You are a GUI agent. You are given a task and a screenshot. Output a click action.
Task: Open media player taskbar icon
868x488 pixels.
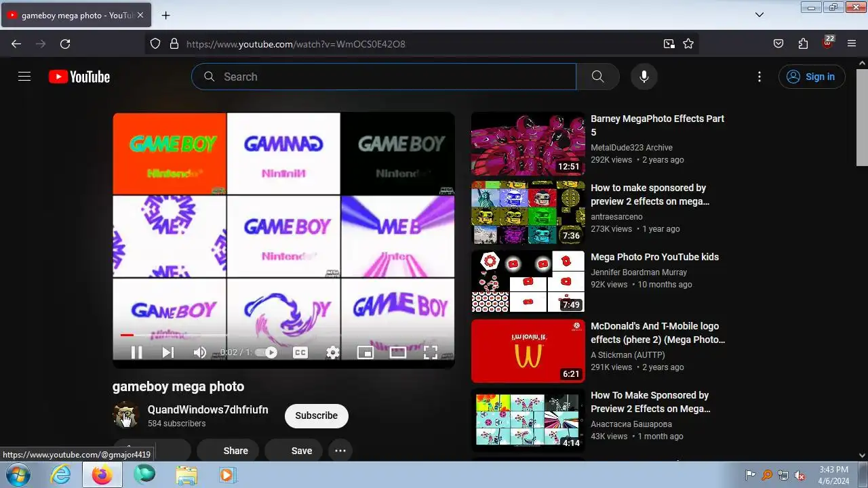coord(227,474)
